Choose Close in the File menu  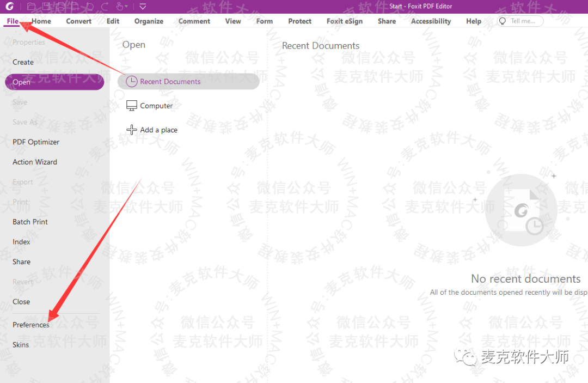(21, 302)
